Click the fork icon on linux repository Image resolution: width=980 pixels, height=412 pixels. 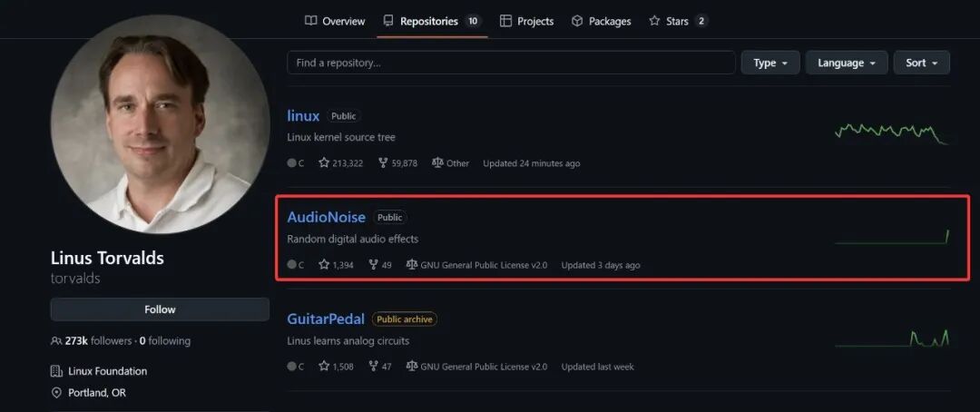(383, 163)
